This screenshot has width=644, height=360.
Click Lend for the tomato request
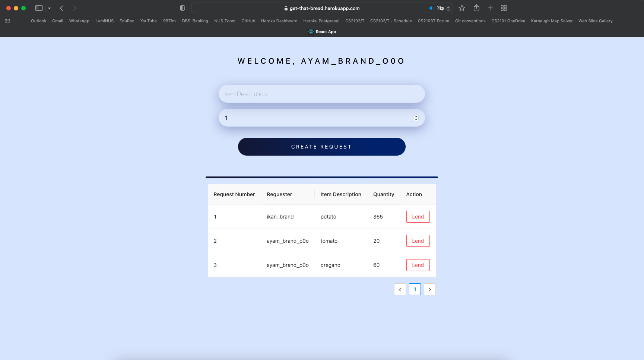(x=418, y=241)
